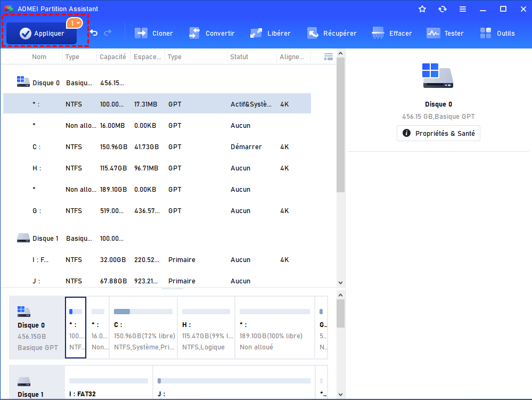Open the Cloner tool
The image size is (532, 400).
click(154, 33)
